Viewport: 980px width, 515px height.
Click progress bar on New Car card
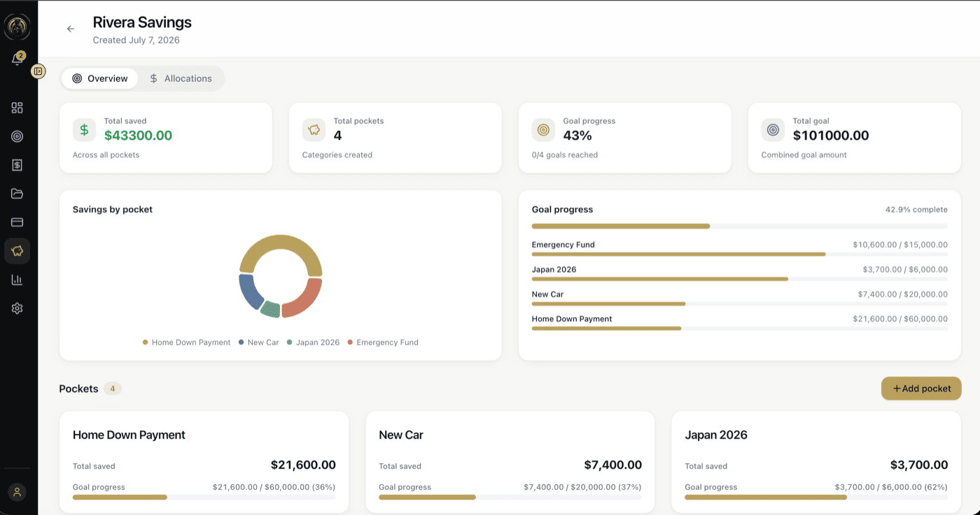[510, 498]
